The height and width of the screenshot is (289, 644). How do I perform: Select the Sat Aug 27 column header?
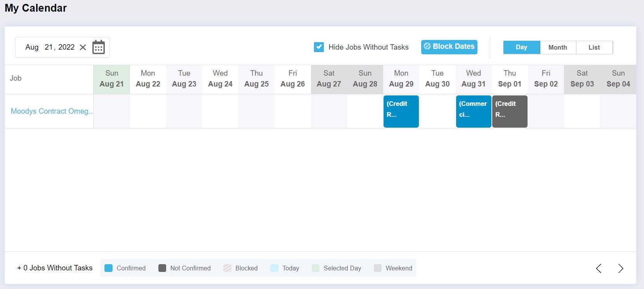(x=329, y=79)
